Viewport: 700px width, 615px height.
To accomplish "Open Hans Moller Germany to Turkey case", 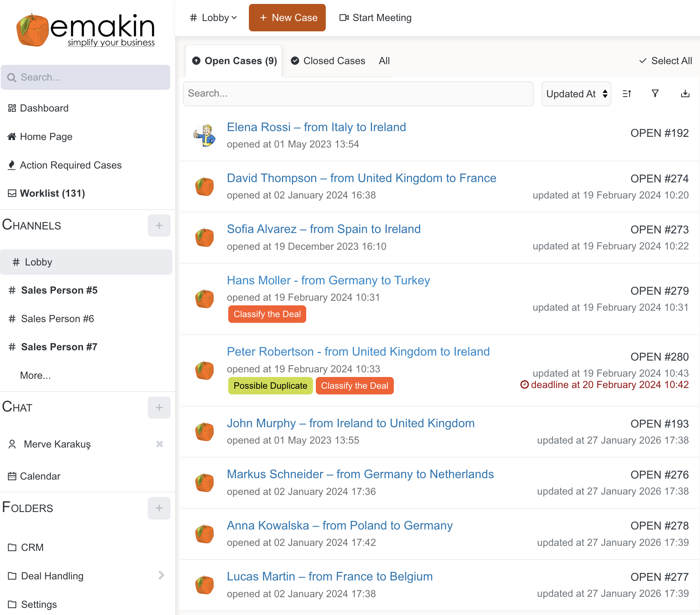I will click(x=328, y=280).
